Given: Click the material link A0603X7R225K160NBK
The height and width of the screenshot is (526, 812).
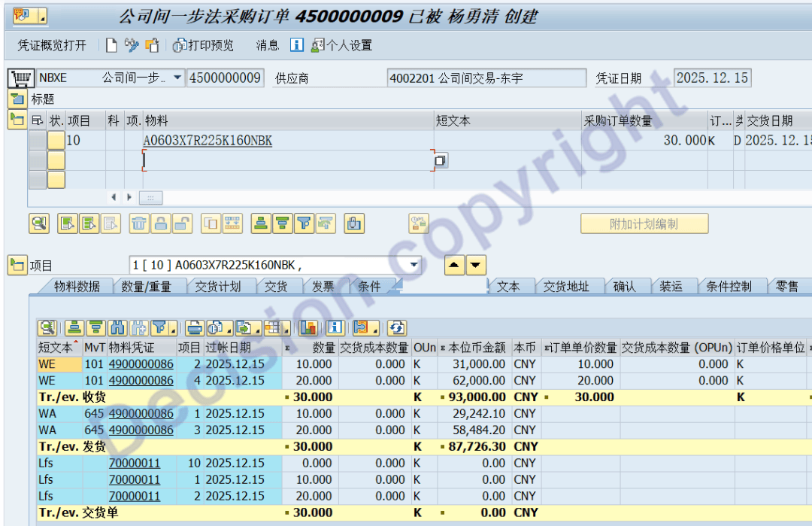Looking at the screenshot, I should [208, 141].
